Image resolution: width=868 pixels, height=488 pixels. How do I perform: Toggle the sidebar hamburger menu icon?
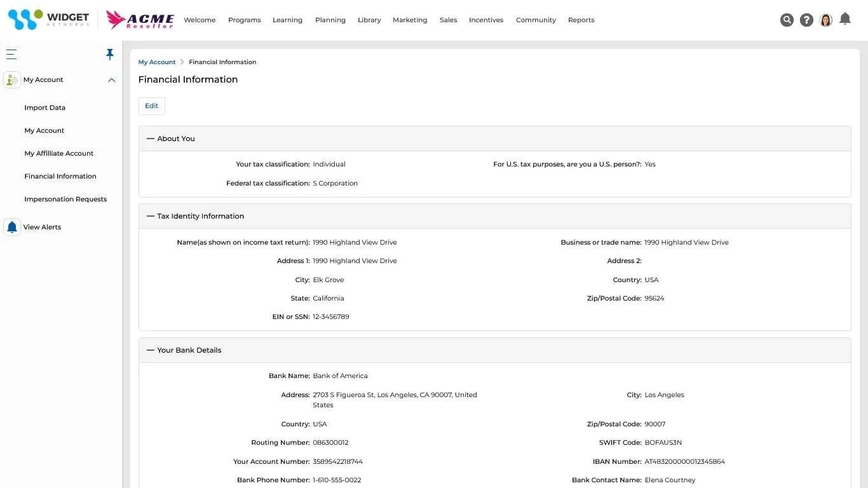click(11, 55)
